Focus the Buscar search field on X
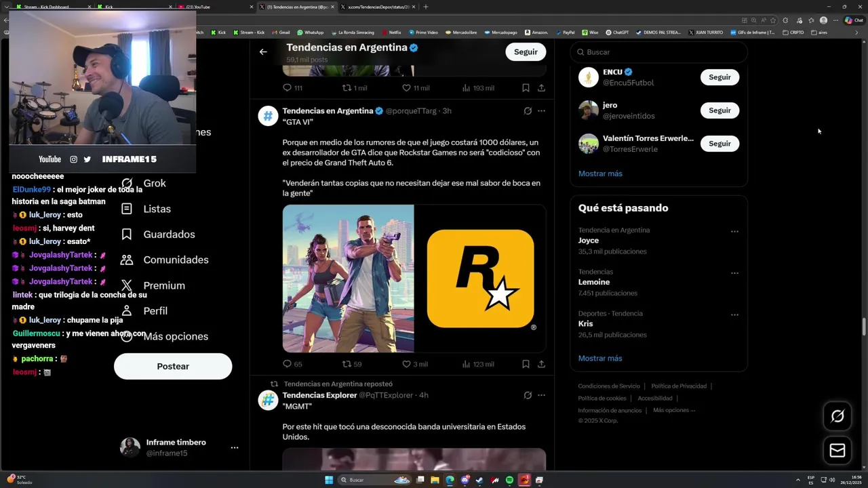 coord(658,52)
